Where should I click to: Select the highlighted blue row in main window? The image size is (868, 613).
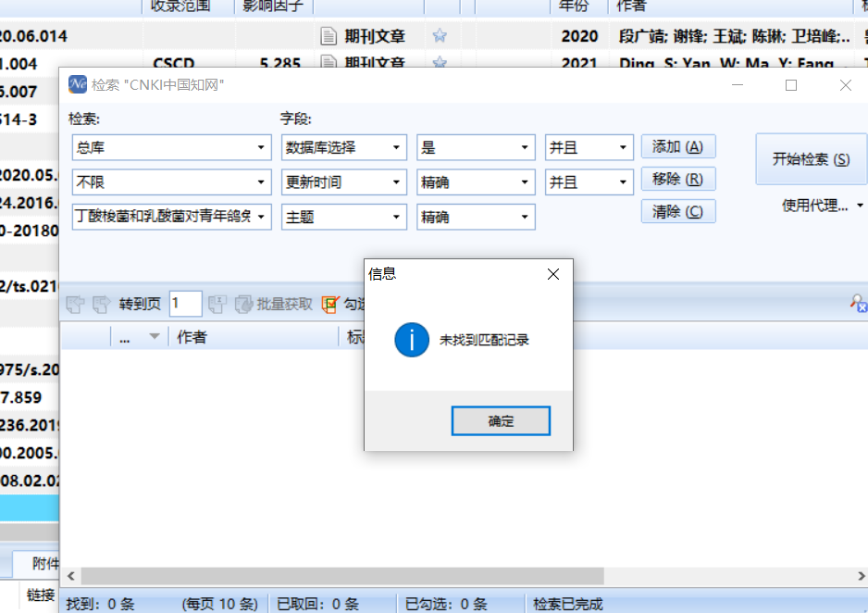[30, 507]
